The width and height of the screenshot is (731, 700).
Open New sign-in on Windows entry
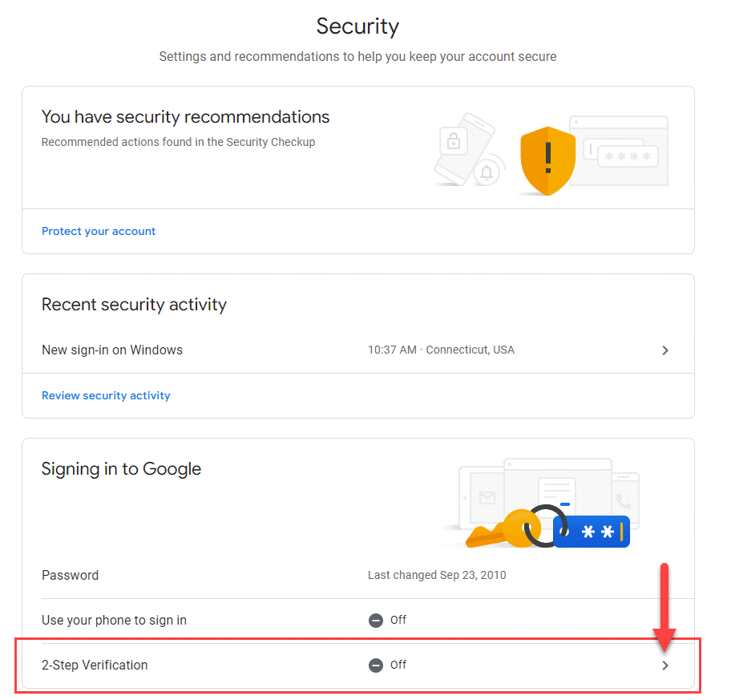358,350
